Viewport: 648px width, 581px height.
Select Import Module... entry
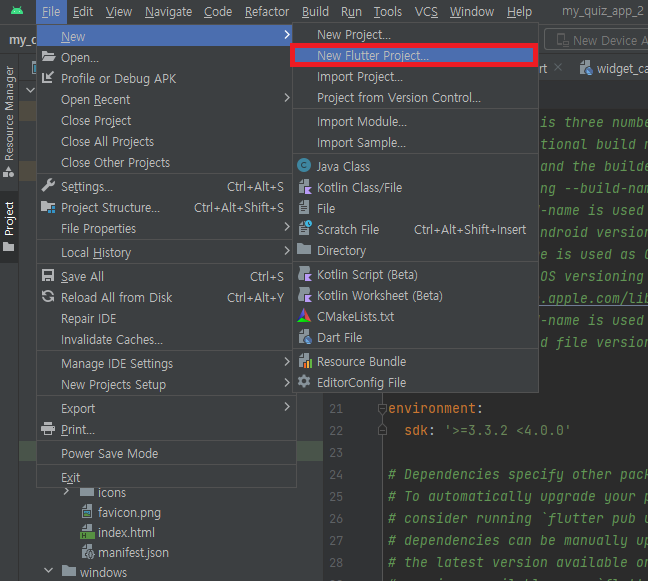click(x=415, y=121)
